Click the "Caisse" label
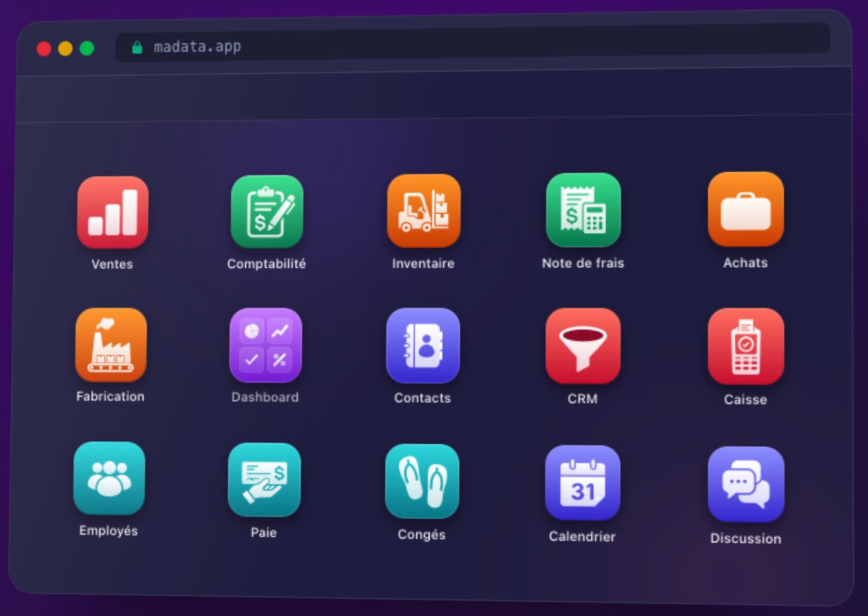This screenshot has height=616, width=868. [745, 400]
